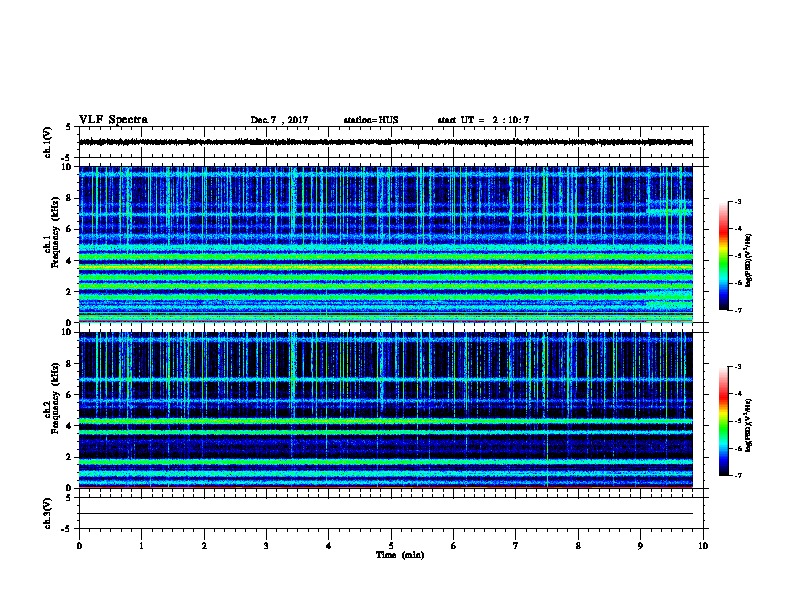The width and height of the screenshot is (792, 612).
Task: Click the "6" kHz tick on ch.2 frequency axis
Action: [70, 395]
